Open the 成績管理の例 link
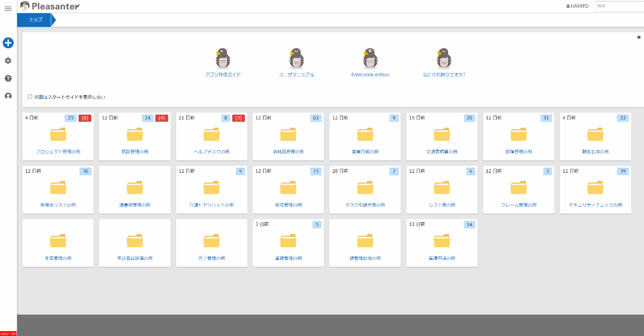The height and width of the screenshot is (336, 644). click(288, 205)
